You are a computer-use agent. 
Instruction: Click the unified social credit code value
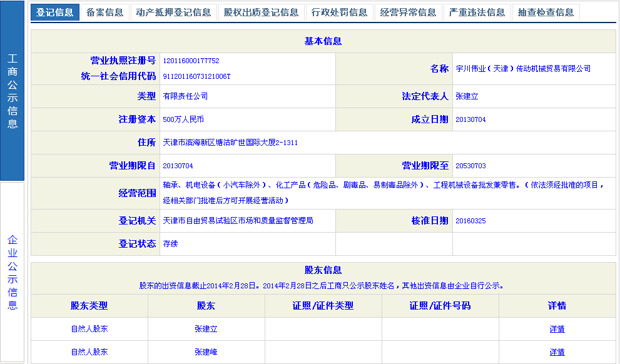point(196,76)
